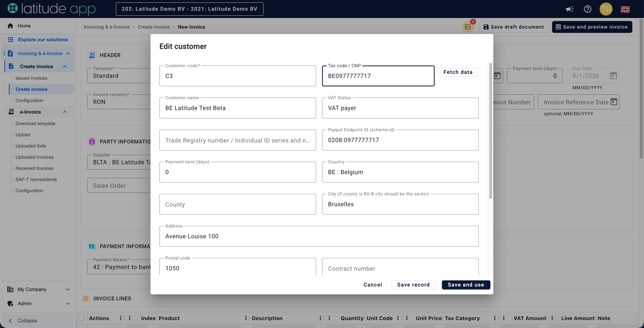
Task: Click the Create invoice sidebar icon
Action: (x=11, y=66)
